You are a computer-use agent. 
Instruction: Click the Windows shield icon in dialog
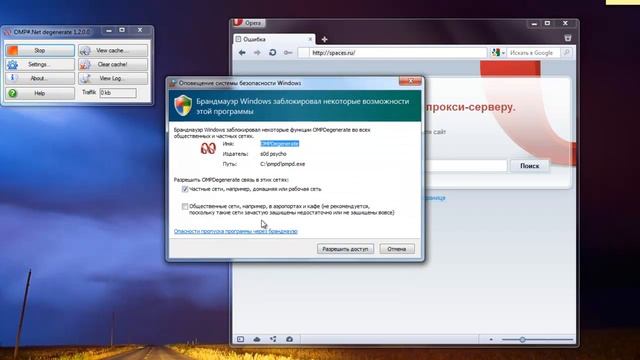(183, 105)
